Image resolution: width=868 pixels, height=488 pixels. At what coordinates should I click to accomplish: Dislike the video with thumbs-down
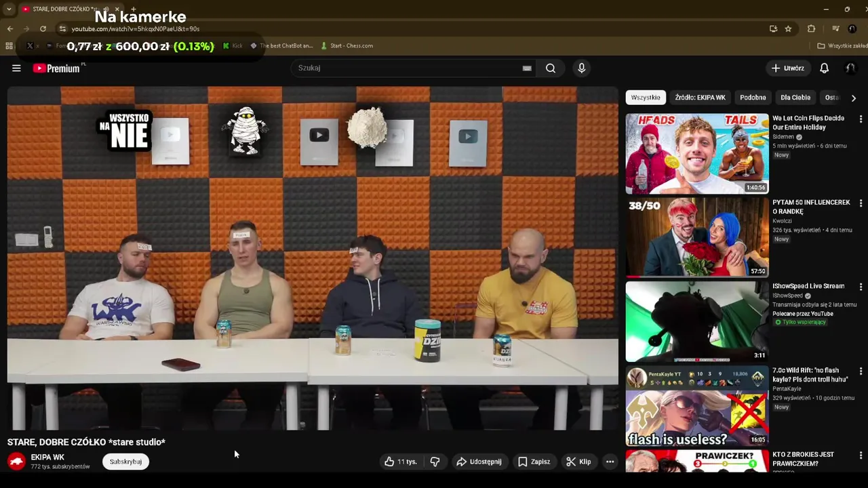(x=435, y=462)
